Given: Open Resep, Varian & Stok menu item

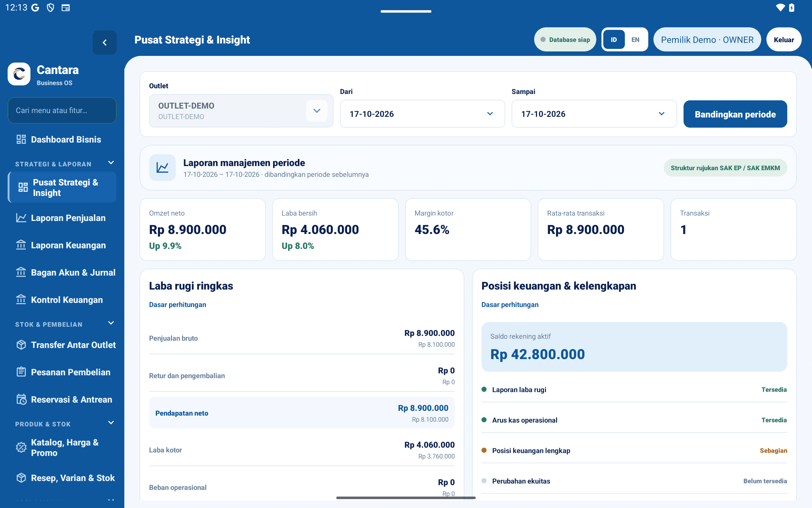Looking at the screenshot, I should [x=62, y=478].
